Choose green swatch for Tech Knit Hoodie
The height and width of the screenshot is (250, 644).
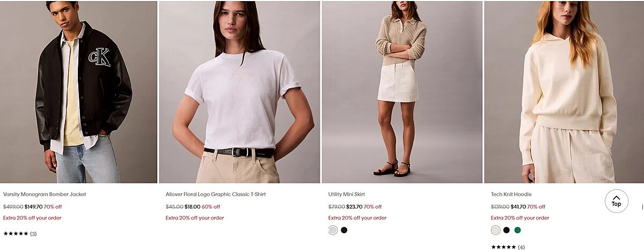click(x=517, y=230)
